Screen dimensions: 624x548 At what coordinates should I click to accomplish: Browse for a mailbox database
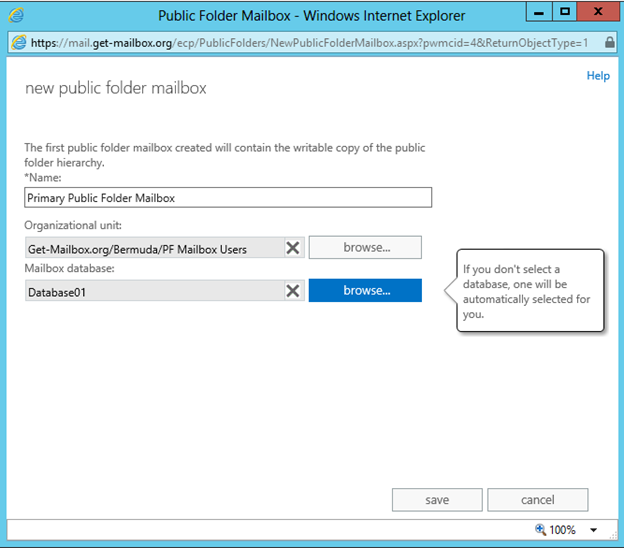tap(365, 291)
